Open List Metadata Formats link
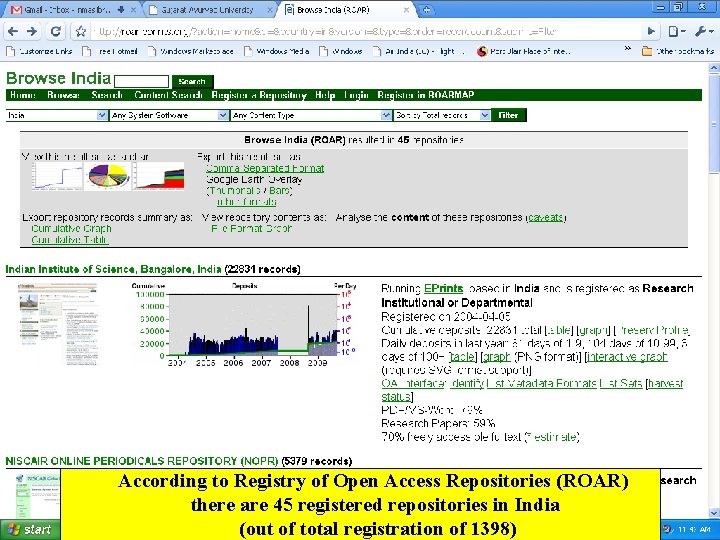720x540 pixels. [542, 383]
